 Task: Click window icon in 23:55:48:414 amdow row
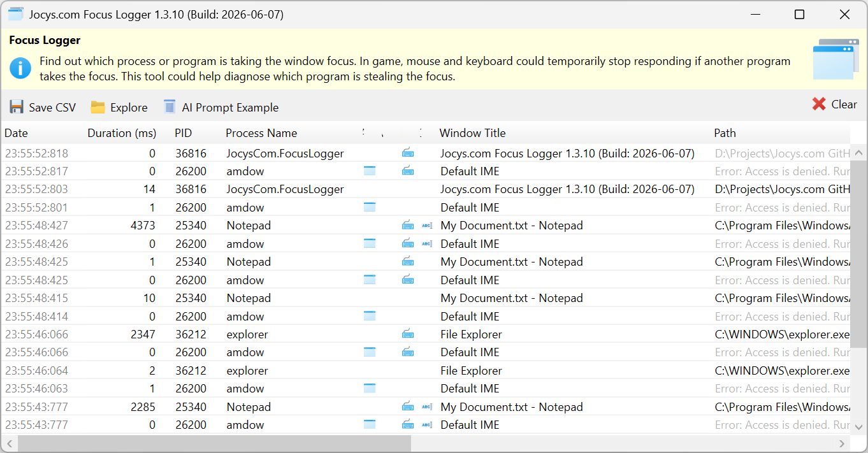click(x=370, y=316)
